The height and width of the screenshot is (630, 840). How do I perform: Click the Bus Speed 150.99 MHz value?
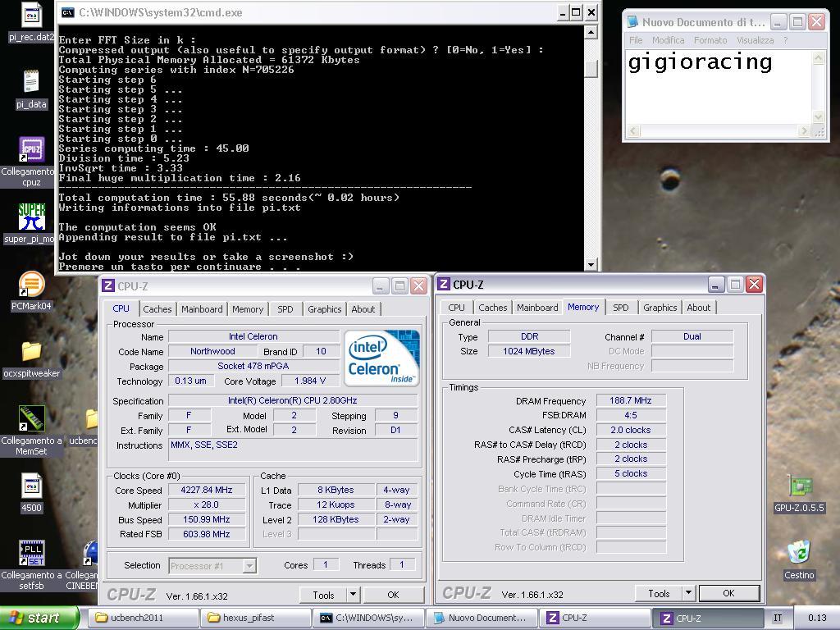[x=207, y=519]
